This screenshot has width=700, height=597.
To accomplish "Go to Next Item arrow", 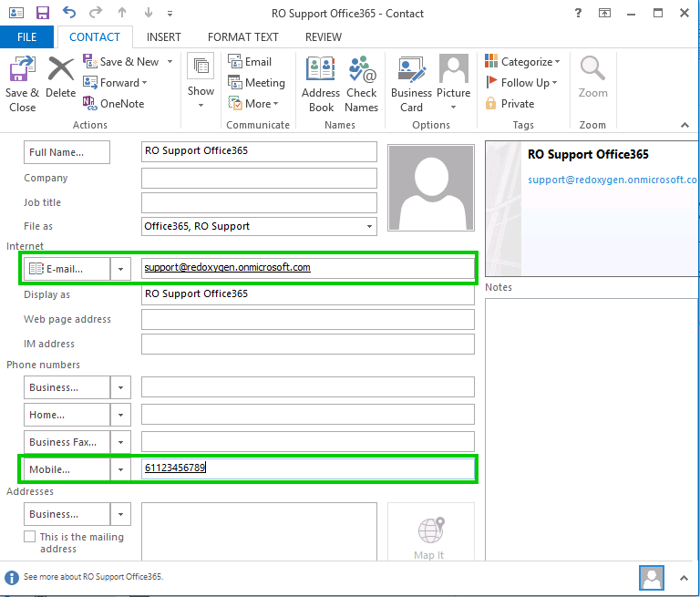I will coord(149,13).
